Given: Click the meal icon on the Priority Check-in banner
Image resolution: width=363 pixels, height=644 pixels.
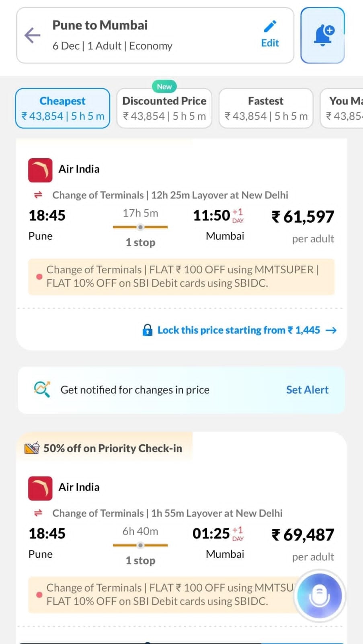Looking at the screenshot, I should tap(32, 448).
